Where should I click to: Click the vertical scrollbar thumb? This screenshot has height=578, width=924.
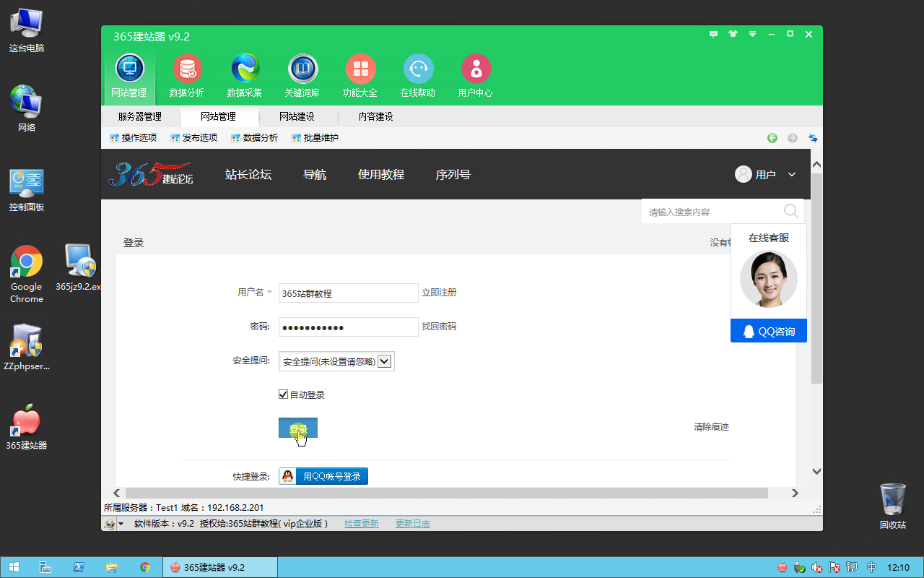tap(817, 278)
